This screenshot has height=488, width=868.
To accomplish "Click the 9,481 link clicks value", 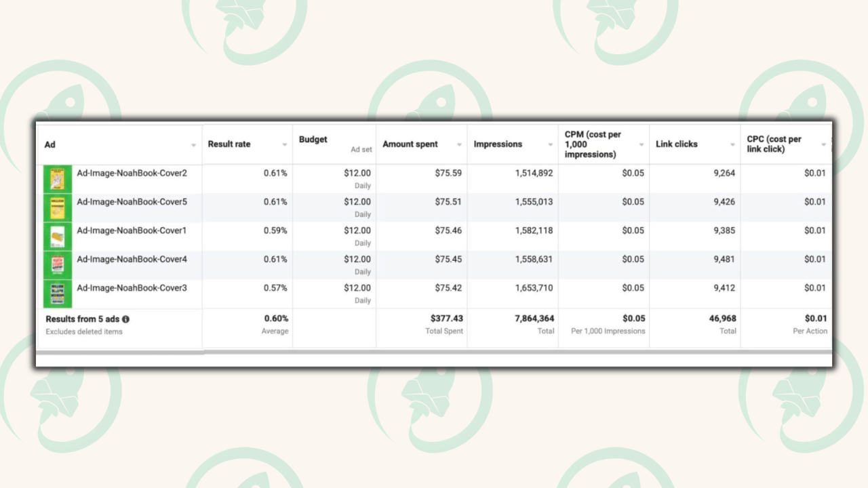I will tap(724, 260).
